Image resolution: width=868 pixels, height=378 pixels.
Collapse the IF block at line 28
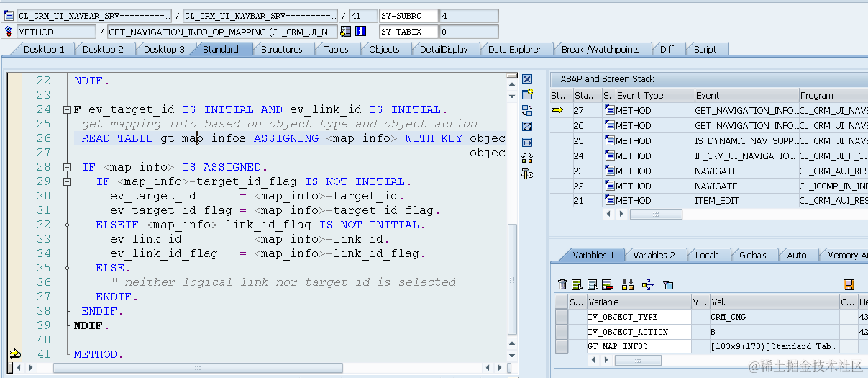point(67,167)
